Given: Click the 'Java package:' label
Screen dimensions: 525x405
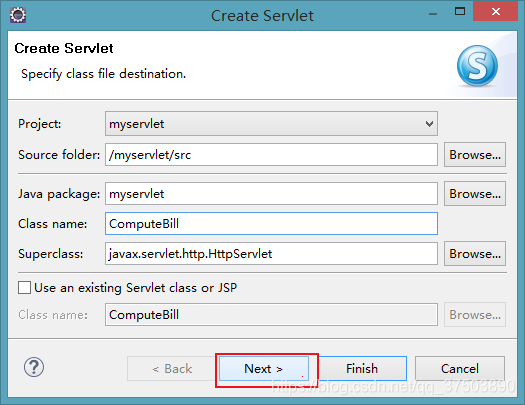Looking at the screenshot, I should coord(59,194).
